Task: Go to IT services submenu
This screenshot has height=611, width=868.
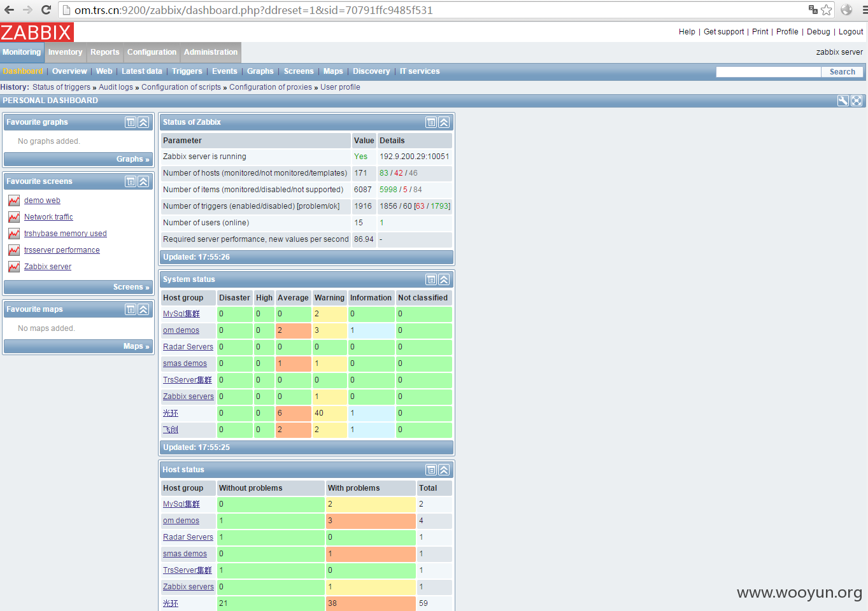Action: click(x=420, y=71)
